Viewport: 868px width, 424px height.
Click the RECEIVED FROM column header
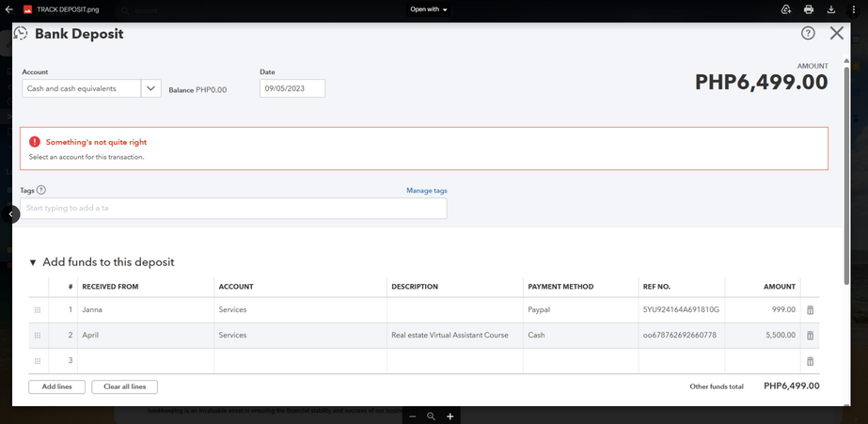click(x=110, y=287)
